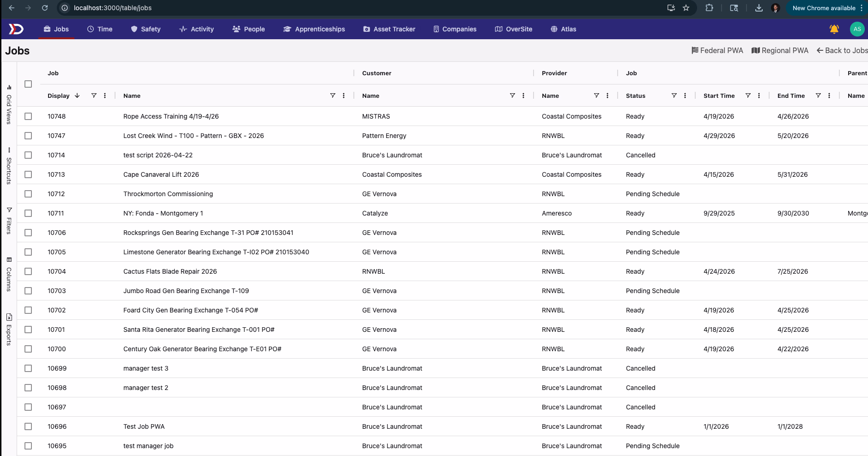Click Throckmorton Commissioning job name

(168, 194)
